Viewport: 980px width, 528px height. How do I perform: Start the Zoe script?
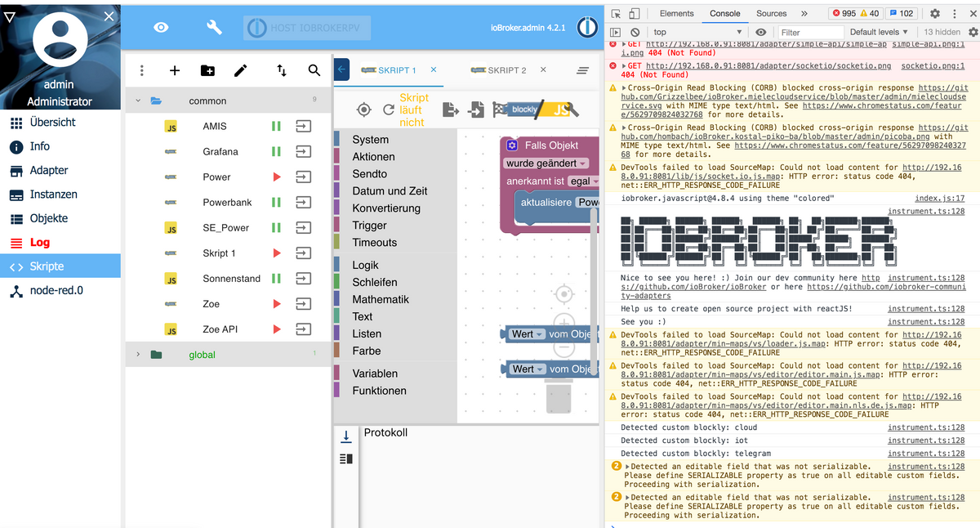coord(277,304)
